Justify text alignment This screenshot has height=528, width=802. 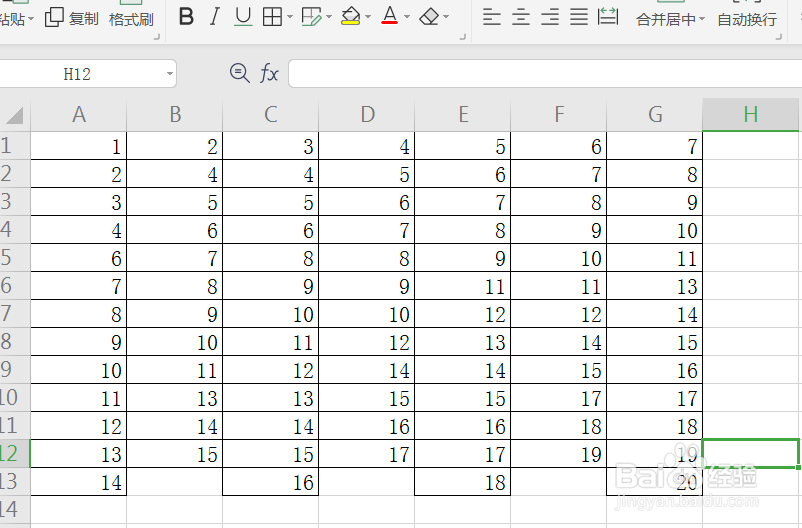579,17
